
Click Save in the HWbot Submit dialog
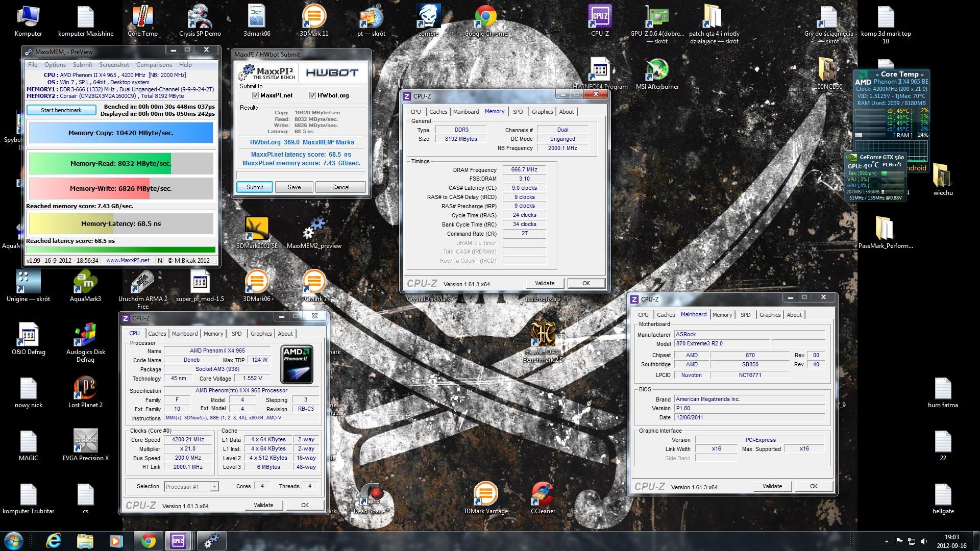coord(295,187)
